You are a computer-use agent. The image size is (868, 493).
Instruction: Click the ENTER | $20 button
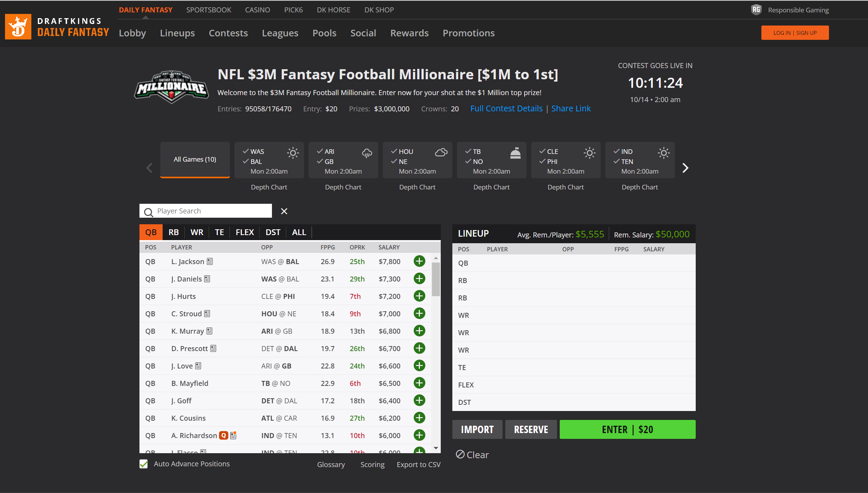pyautogui.click(x=627, y=429)
